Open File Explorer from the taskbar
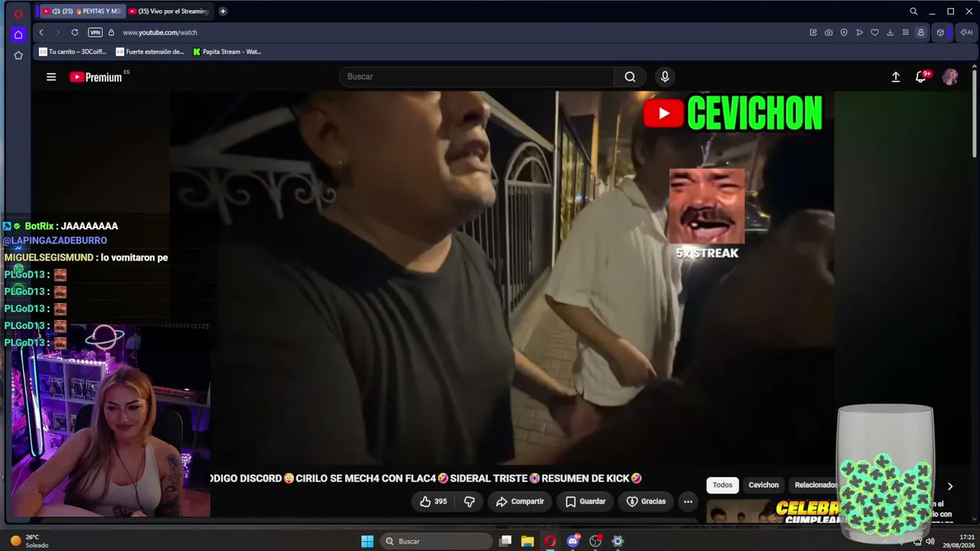The height and width of the screenshot is (551, 980). pos(528,541)
